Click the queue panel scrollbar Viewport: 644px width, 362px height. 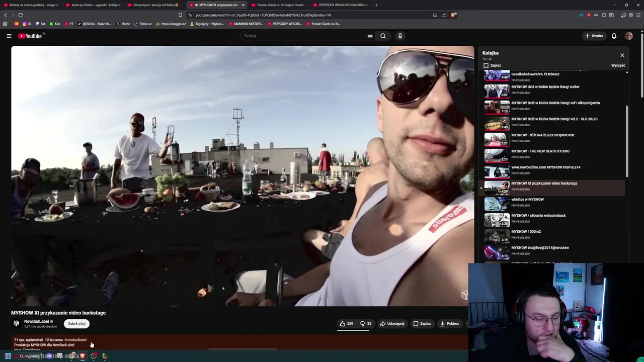[627, 141]
